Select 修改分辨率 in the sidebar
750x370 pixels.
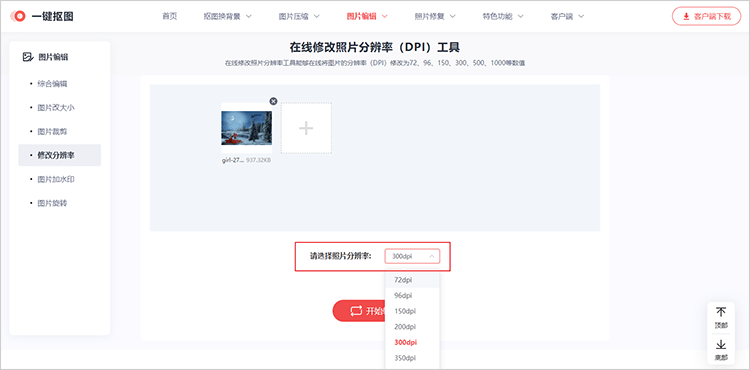click(x=60, y=155)
